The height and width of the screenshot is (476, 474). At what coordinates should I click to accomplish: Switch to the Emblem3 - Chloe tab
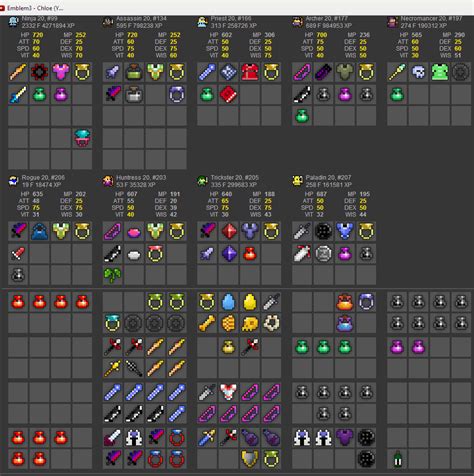33,8
